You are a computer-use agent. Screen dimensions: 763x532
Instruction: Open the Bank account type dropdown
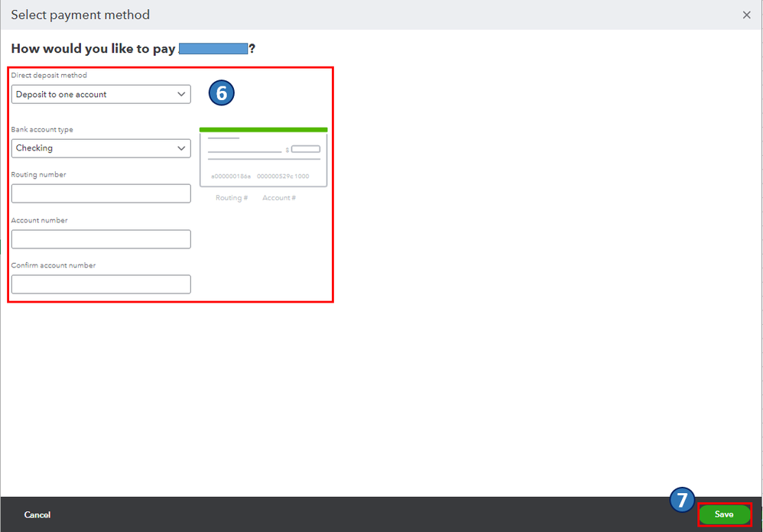pos(101,148)
